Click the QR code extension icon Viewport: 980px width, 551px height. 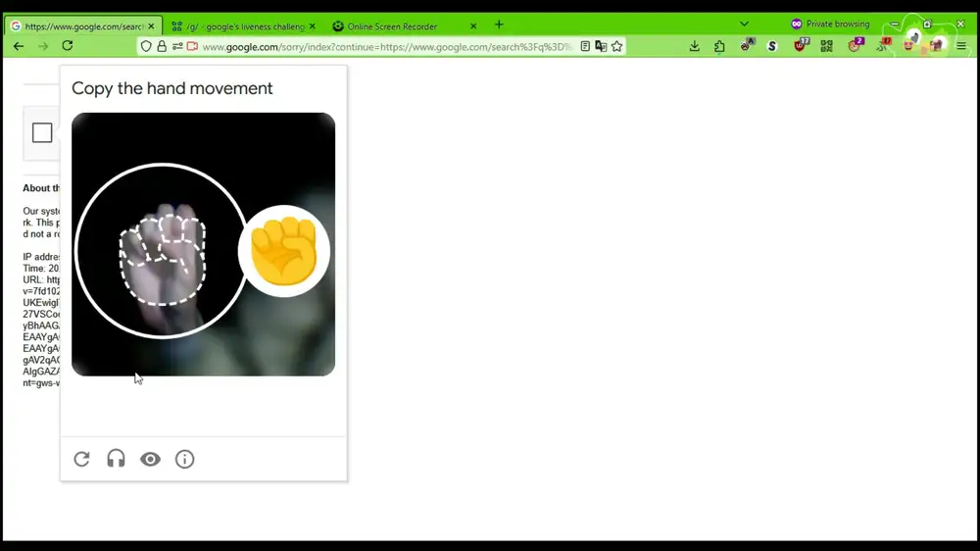[826, 46]
